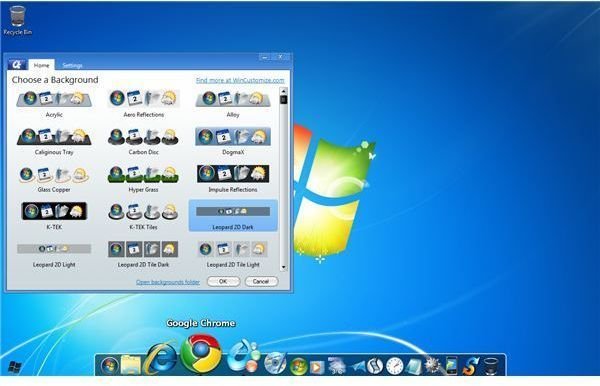
Task: Switch to the Settings tab
Action: coord(72,65)
